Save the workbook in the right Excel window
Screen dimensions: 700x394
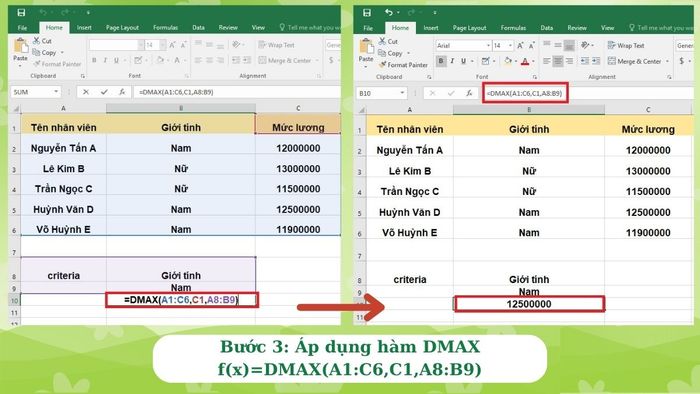pos(367,12)
